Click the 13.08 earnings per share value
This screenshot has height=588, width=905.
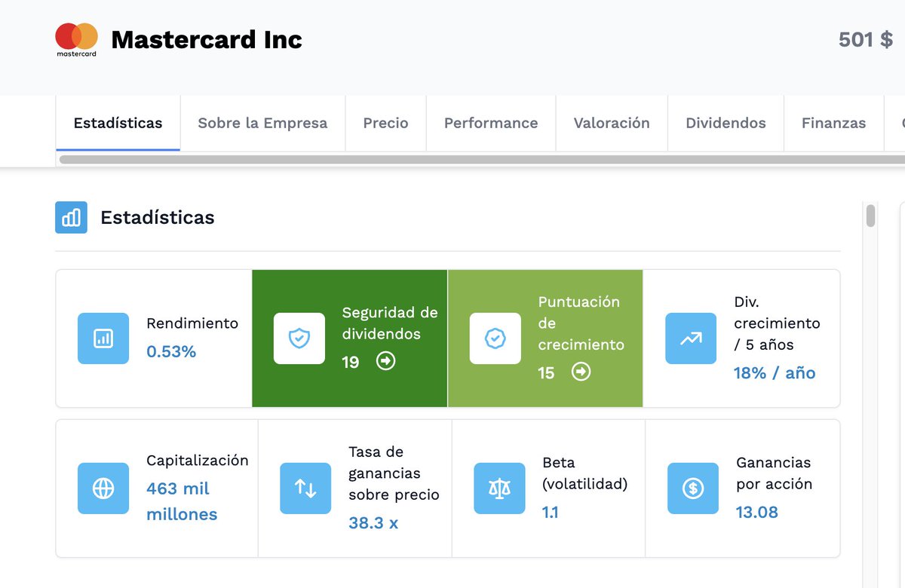[757, 513]
